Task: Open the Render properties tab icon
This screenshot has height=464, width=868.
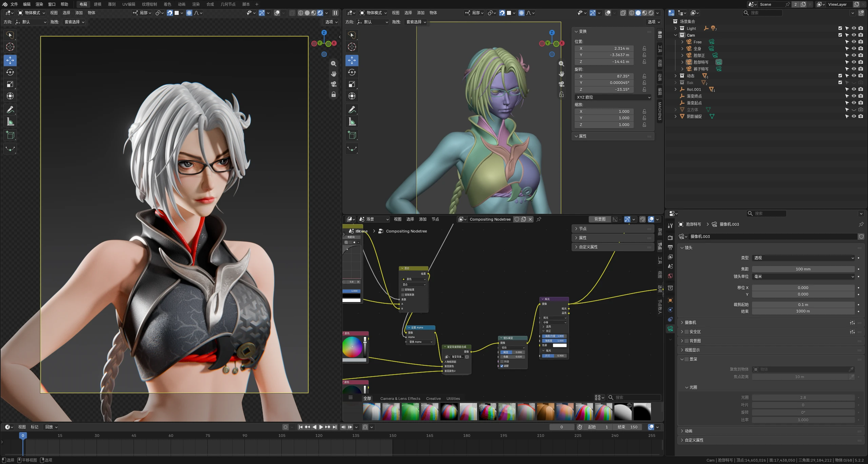Action: [x=670, y=238]
